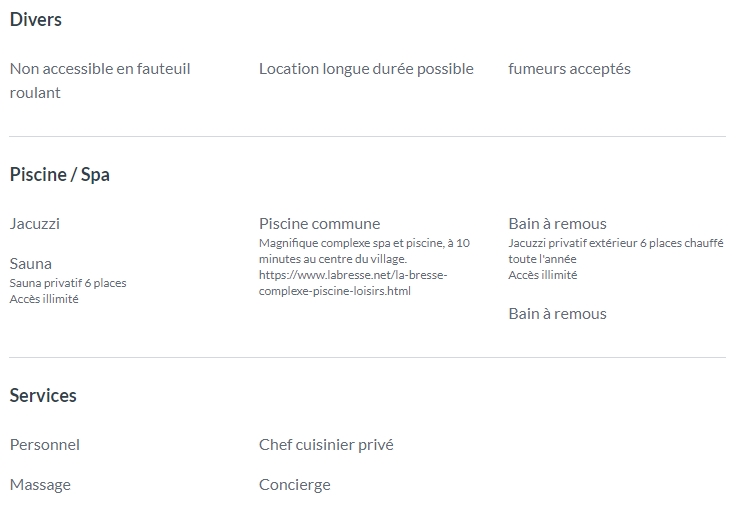Click the Piscine / Spa heading

[x=60, y=175]
